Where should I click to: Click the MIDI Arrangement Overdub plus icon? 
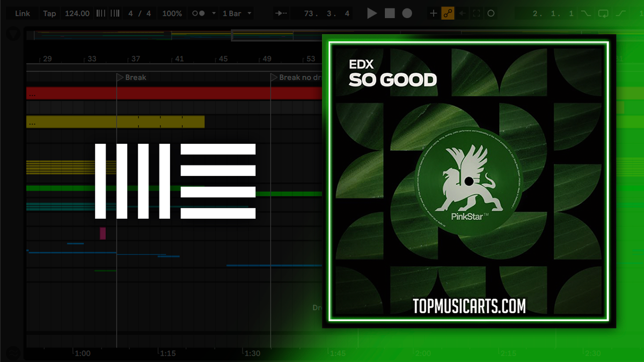pyautogui.click(x=434, y=13)
